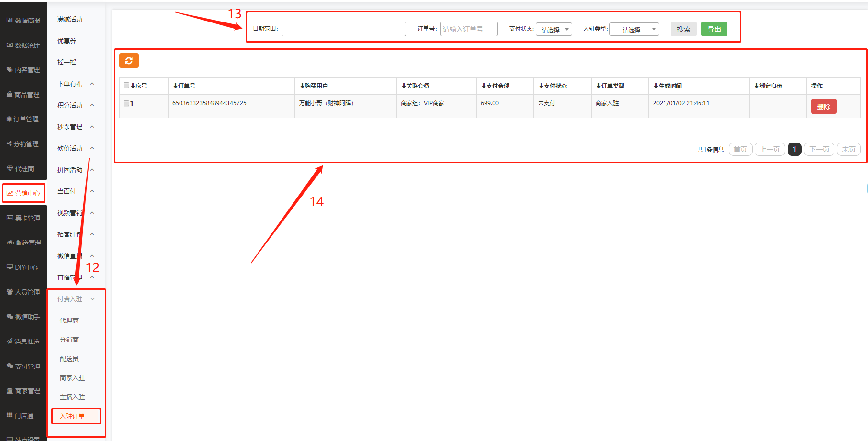
Task: Select 入驻订单 in the submenu
Action: [x=72, y=416]
